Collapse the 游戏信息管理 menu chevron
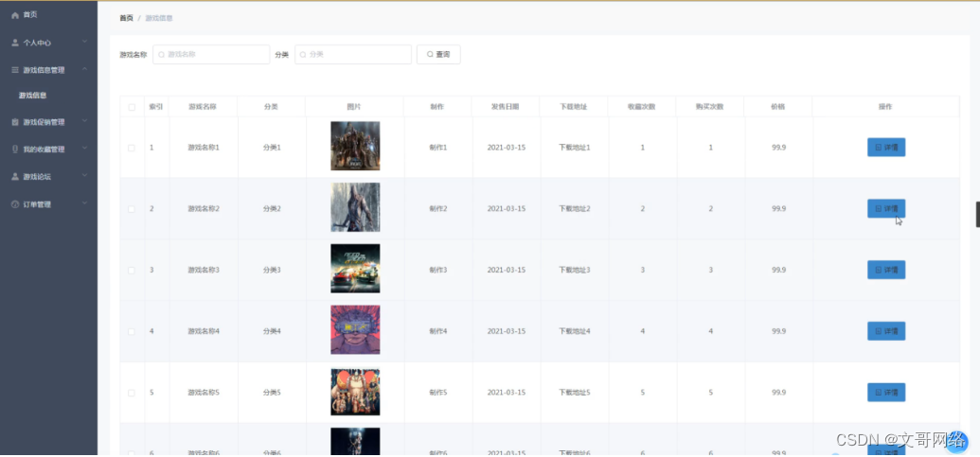Viewport: 980px width, 457px height. [x=85, y=69]
